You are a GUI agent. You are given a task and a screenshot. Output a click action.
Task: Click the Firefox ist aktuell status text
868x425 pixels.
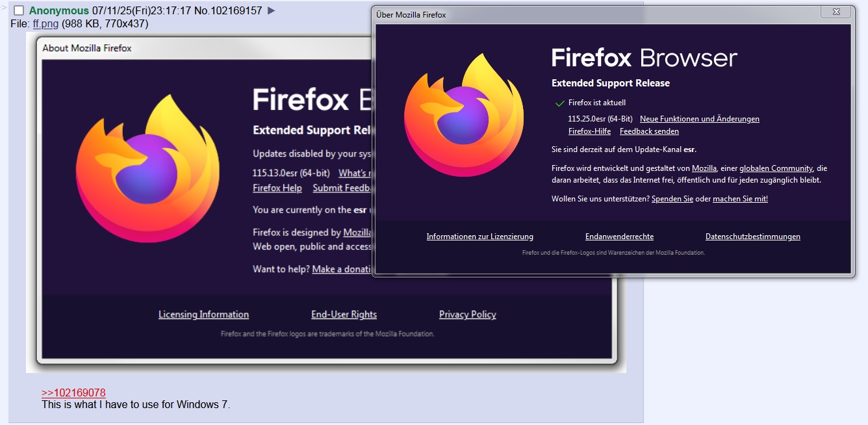[597, 103]
